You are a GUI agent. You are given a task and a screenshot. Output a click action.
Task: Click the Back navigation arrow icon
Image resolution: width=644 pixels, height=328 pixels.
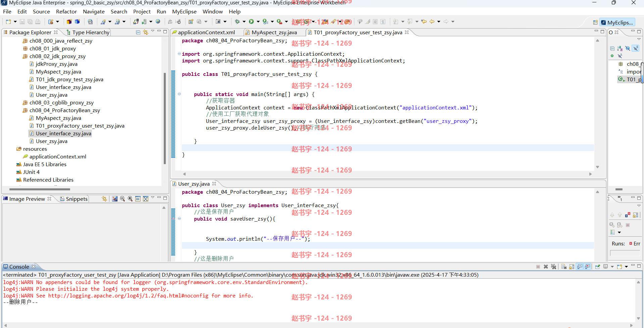[432, 21]
